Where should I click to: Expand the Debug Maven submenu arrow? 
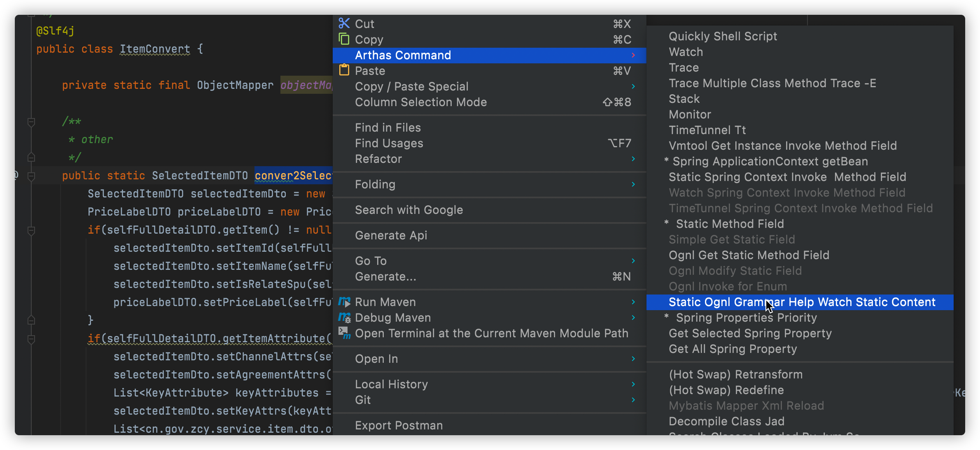pyautogui.click(x=633, y=318)
